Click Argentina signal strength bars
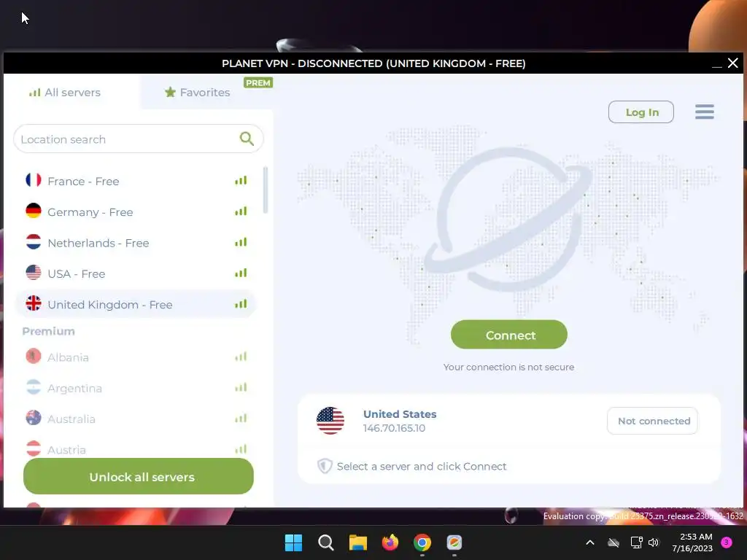The image size is (747, 560). (x=241, y=388)
